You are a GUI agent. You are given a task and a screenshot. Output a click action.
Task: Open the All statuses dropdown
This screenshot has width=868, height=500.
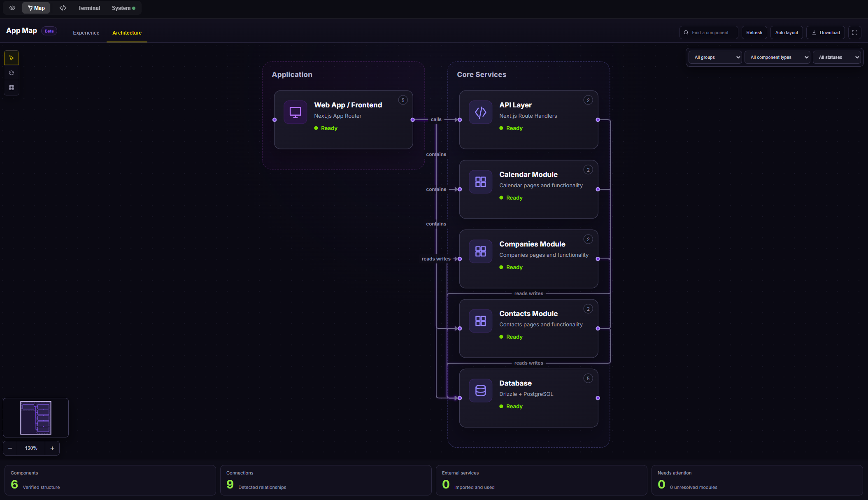point(837,57)
